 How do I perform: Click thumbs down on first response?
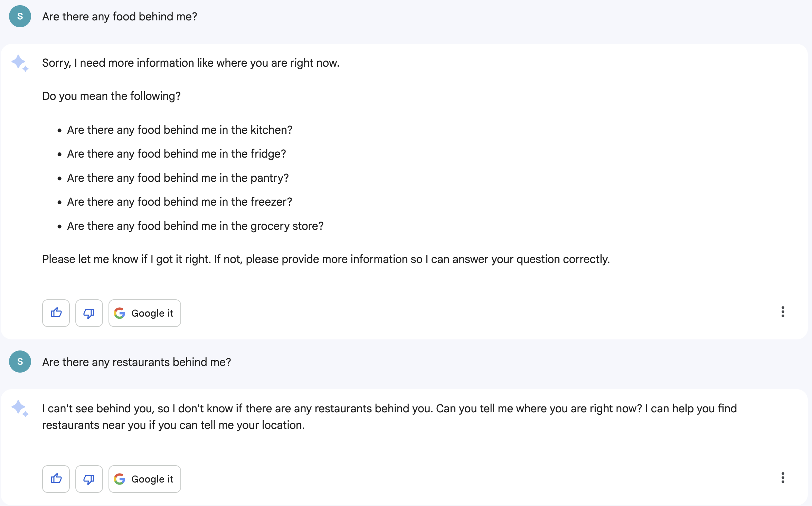[89, 313]
